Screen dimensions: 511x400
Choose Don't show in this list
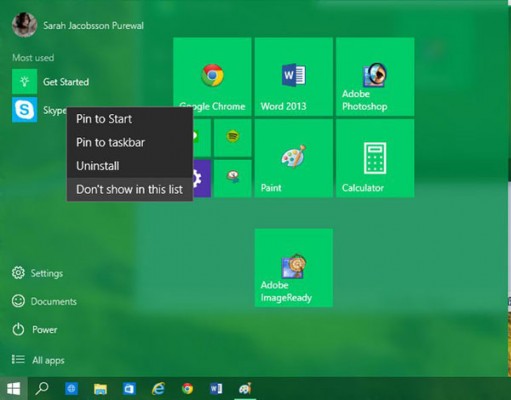(130, 189)
